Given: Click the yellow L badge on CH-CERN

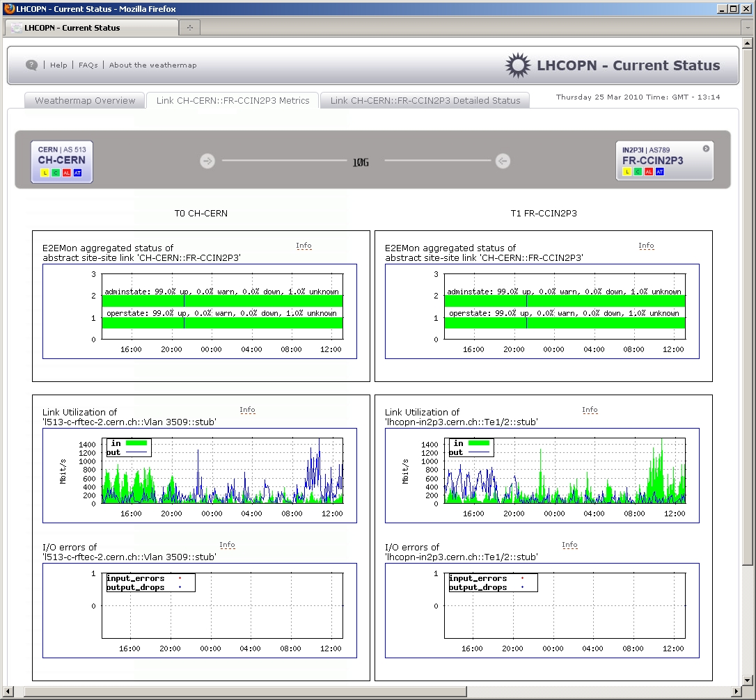Looking at the screenshot, I should [x=45, y=173].
